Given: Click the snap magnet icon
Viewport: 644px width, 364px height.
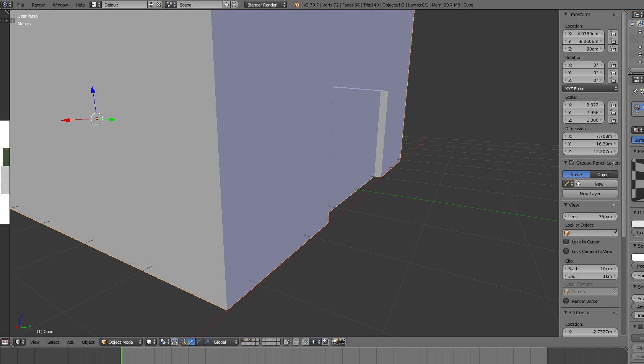Looking at the screenshot, I should [x=305, y=342].
